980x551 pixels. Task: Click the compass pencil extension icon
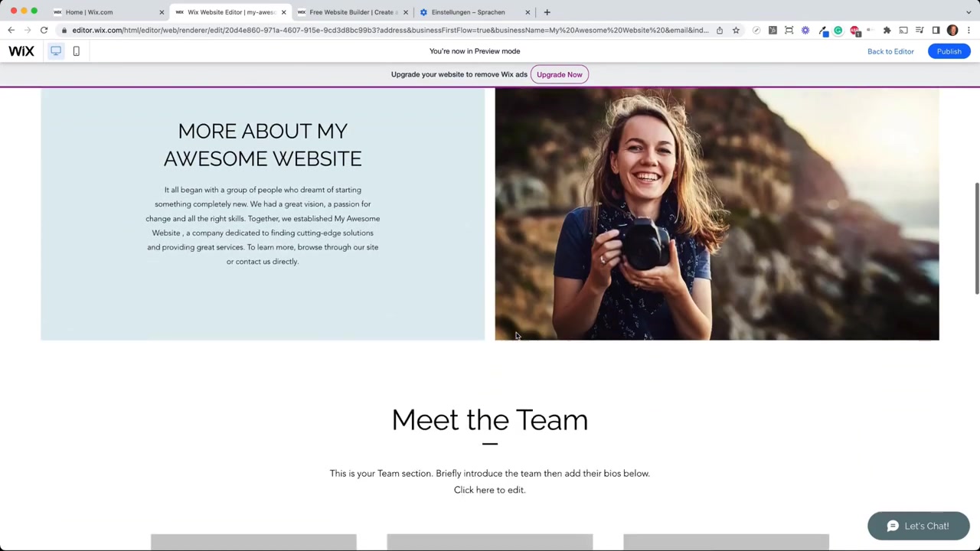click(756, 31)
